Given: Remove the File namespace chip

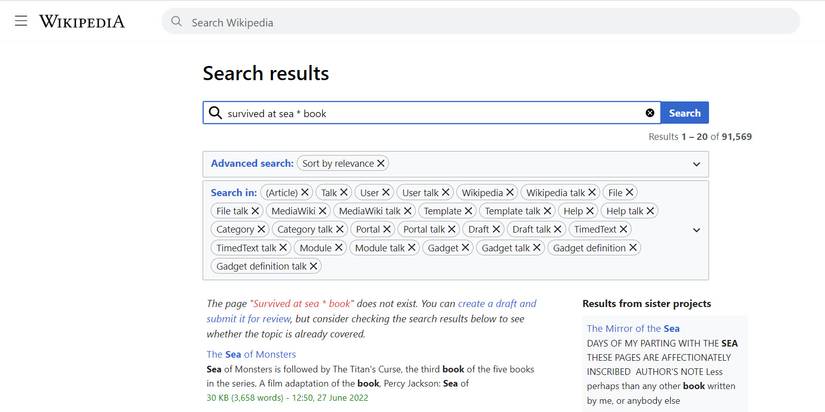Looking at the screenshot, I should pyautogui.click(x=630, y=192).
